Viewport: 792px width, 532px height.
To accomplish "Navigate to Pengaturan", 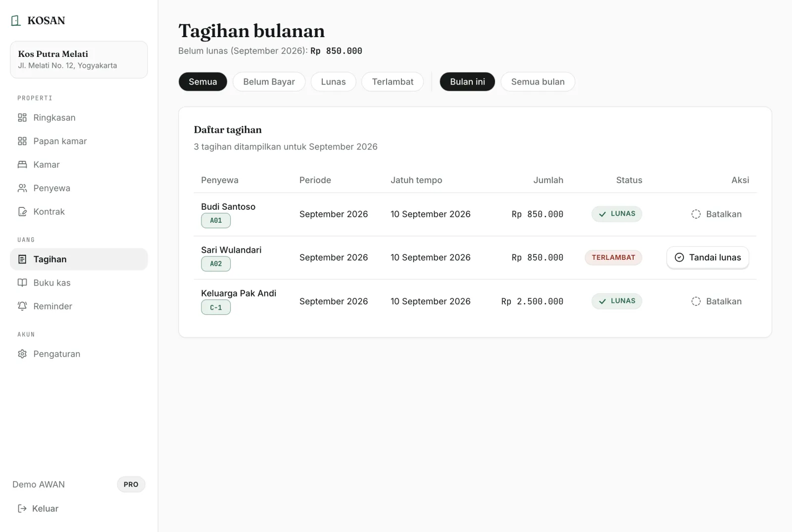I will click(79, 354).
